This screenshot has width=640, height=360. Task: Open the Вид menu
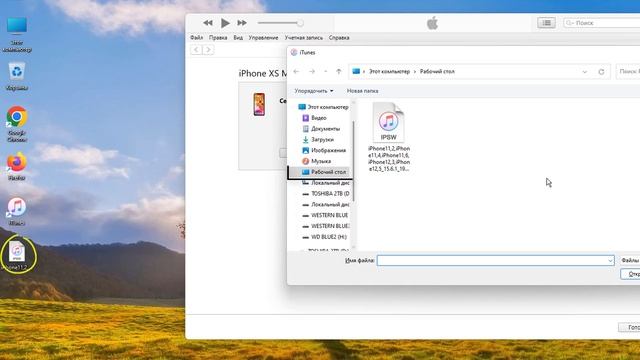(x=238, y=38)
